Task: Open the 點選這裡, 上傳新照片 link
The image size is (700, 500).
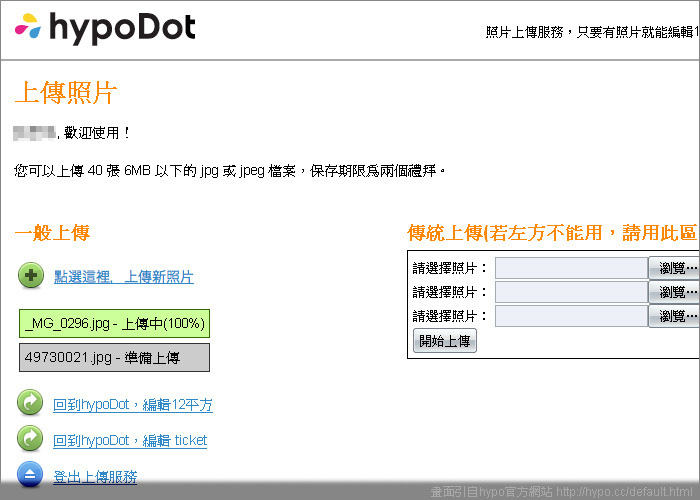Action: (124, 277)
